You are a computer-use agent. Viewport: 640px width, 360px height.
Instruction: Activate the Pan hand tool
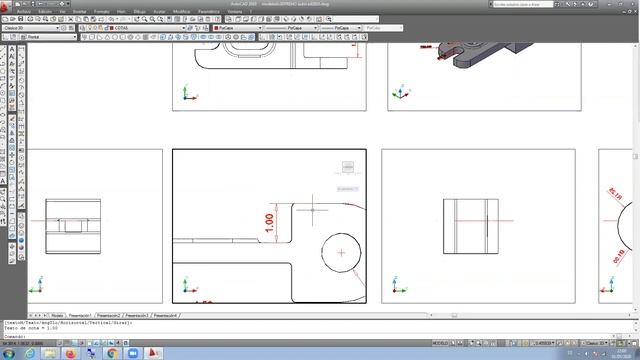pyautogui.click(x=137, y=19)
